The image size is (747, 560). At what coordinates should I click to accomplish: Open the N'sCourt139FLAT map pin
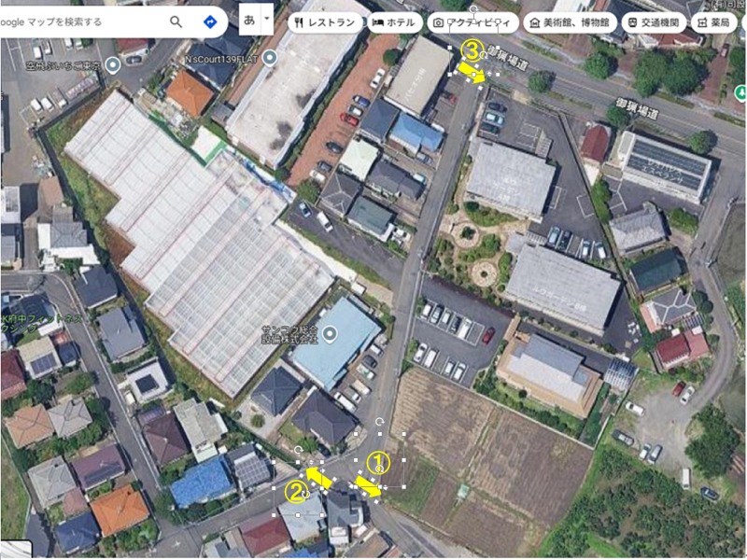(270, 58)
